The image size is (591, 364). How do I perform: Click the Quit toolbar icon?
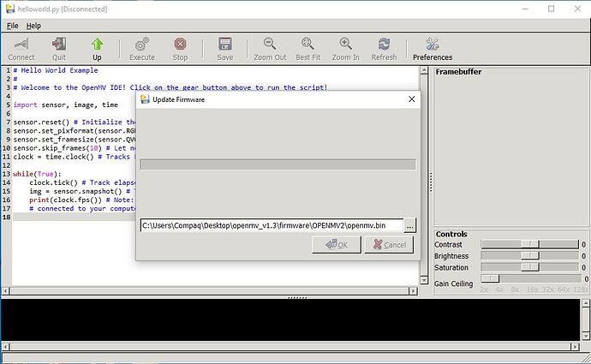(x=59, y=45)
